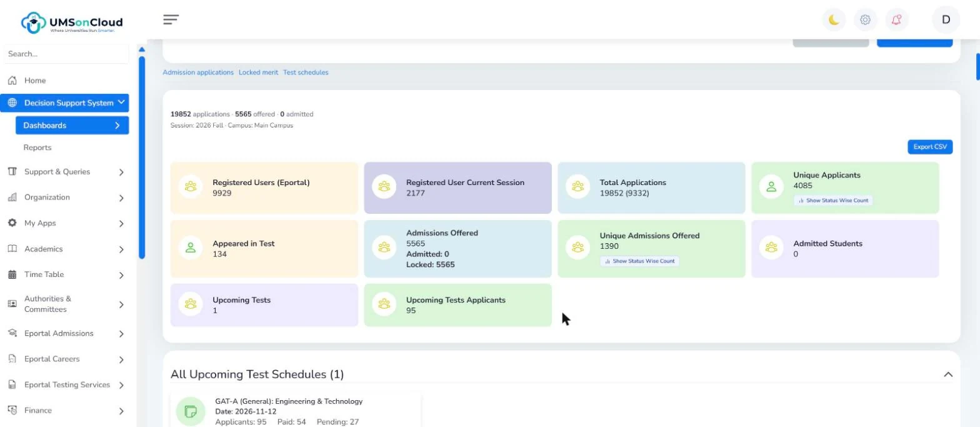
Task: Open notifications bell icon
Action: 896,20
